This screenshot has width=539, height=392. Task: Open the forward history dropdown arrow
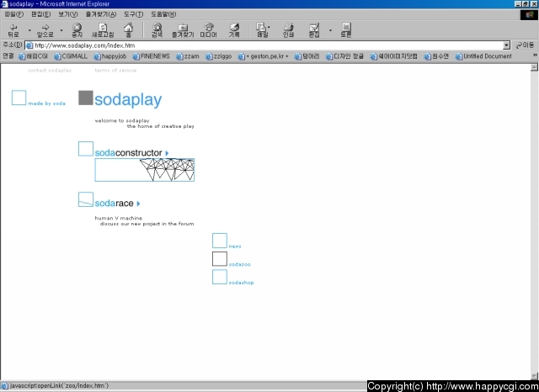(x=61, y=30)
